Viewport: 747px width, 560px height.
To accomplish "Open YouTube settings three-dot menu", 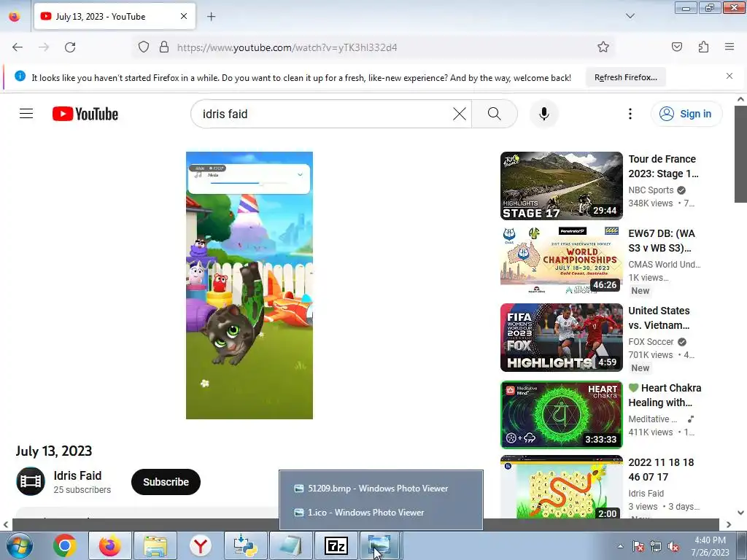I will tap(630, 114).
